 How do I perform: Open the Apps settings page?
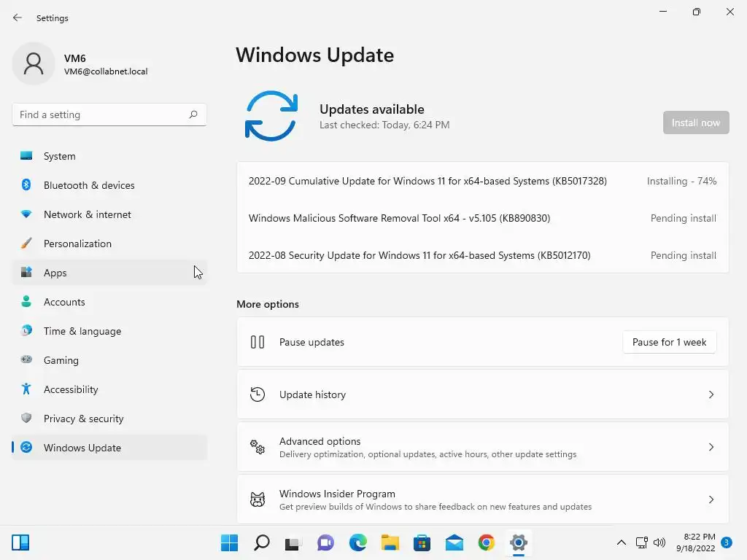(109, 273)
